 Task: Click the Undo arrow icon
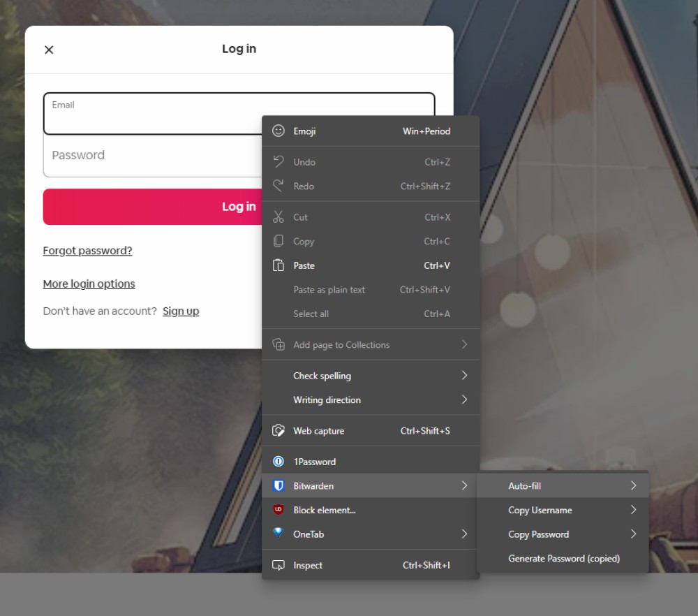pos(279,162)
